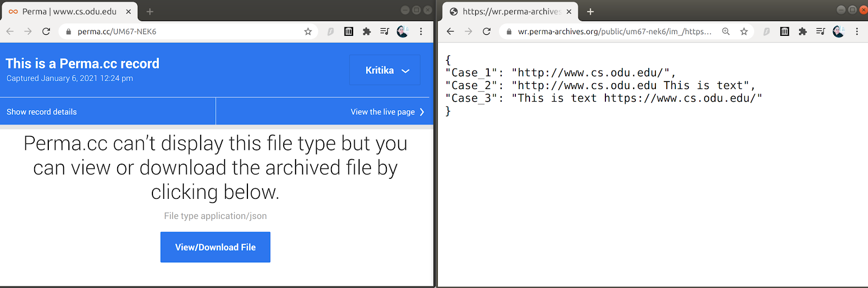Open media controls in the archive window
Screen dimensions: 868x288
point(821,32)
